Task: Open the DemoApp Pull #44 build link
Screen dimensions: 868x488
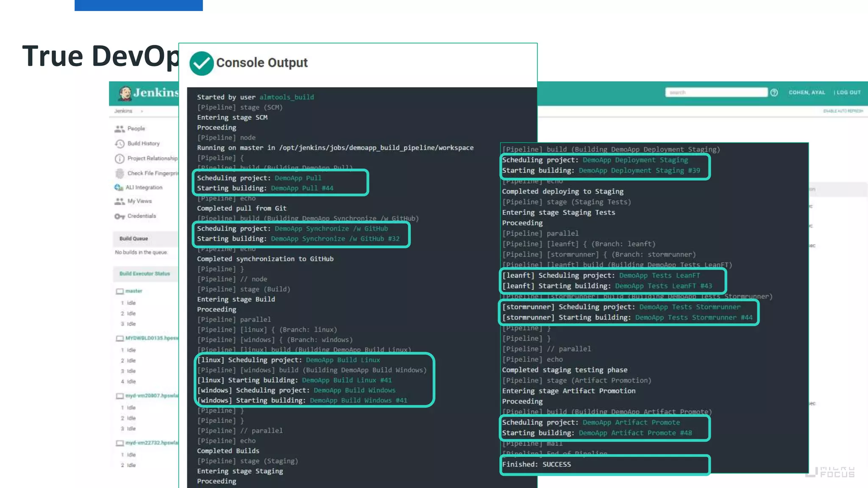Action: pyautogui.click(x=302, y=188)
